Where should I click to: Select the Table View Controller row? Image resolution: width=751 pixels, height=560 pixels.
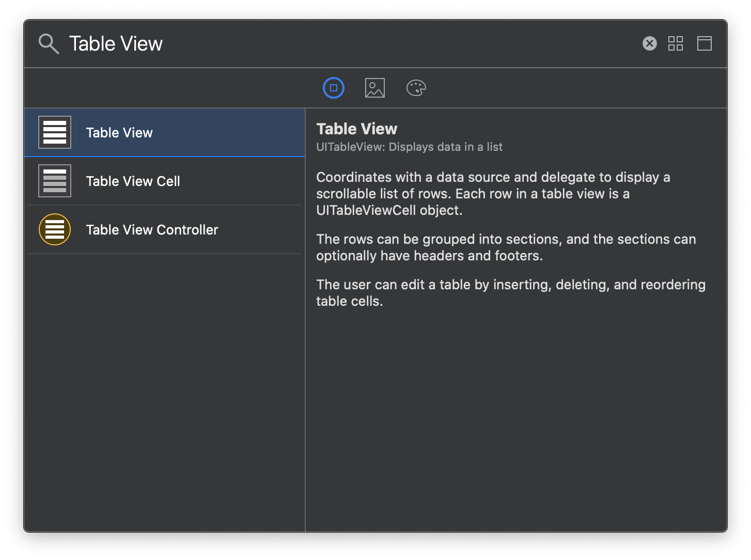[164, 230]
